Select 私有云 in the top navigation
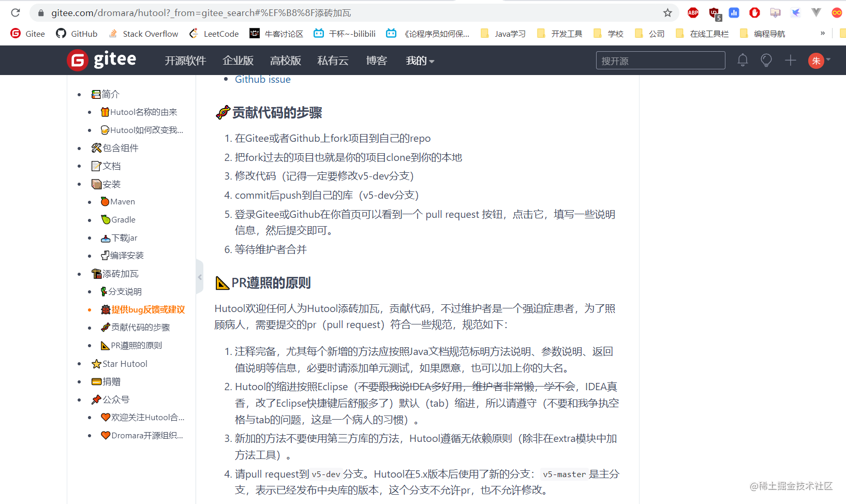The image size is (846, 504). (x=333, y=61)
